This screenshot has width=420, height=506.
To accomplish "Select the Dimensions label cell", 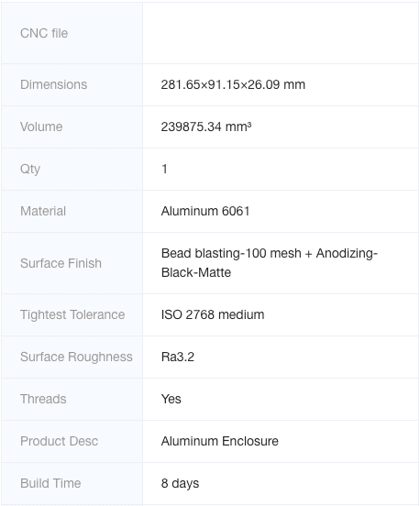I will pos(72,85).
